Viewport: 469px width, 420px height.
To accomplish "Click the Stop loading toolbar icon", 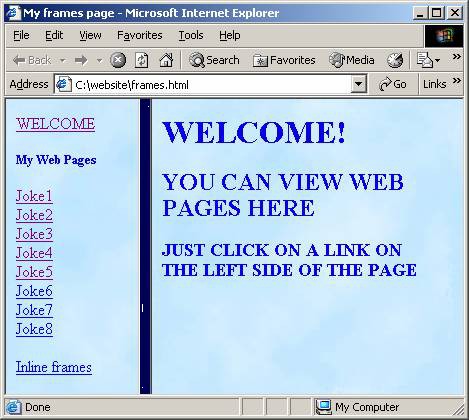I will point(118,60).
